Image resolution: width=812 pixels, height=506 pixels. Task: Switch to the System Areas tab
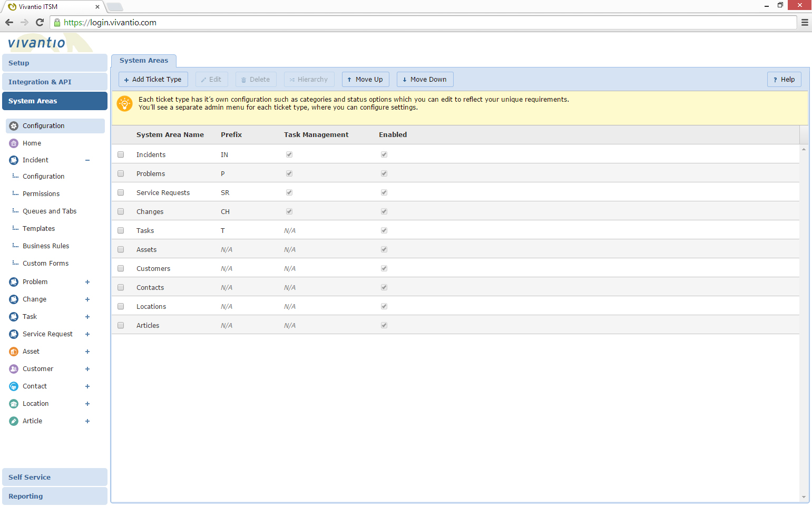click(x=144, y=60)
